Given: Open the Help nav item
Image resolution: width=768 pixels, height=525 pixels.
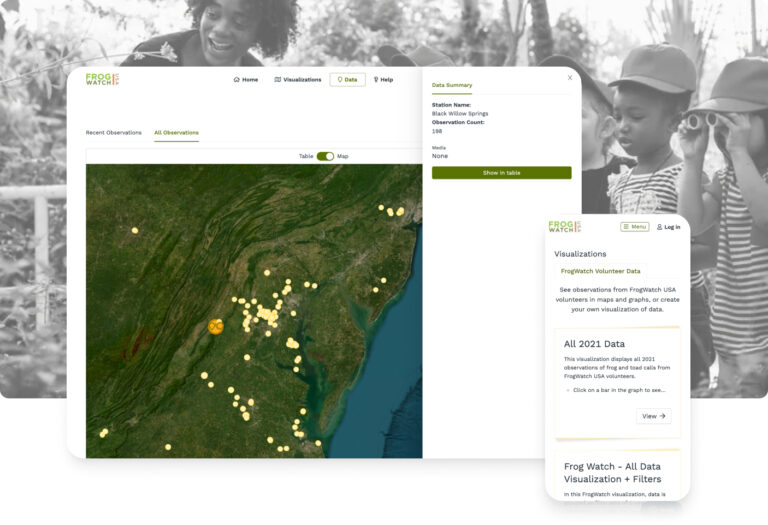Looking at the screenshot, I should click(383, 80).
